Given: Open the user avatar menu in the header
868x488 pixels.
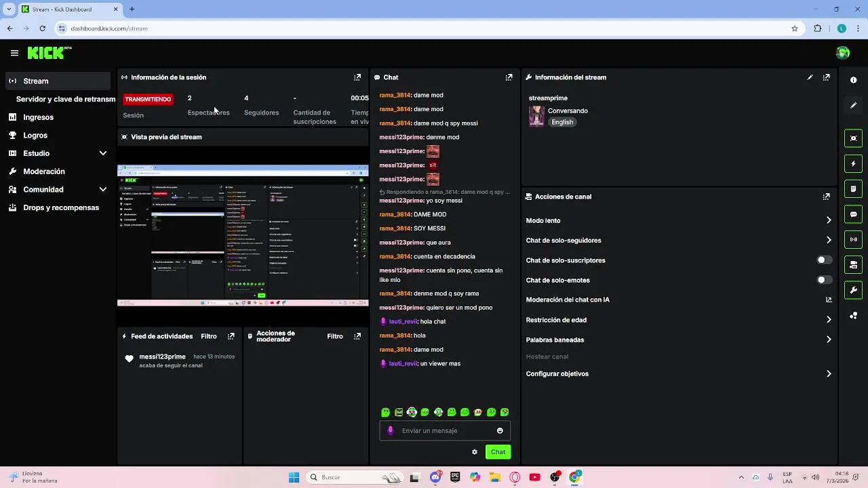Looking at the screenshot, I should tap(843, 53).
